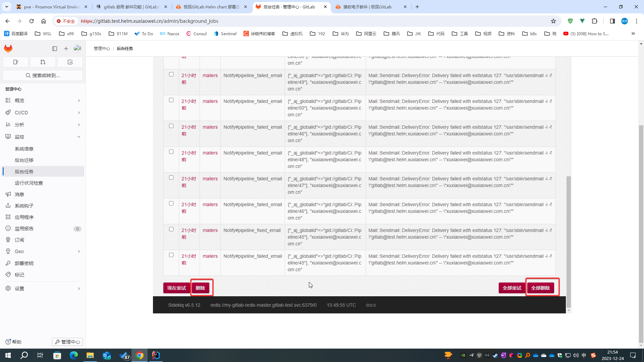Click the GitLab fox logo

(x=8, y=49)
